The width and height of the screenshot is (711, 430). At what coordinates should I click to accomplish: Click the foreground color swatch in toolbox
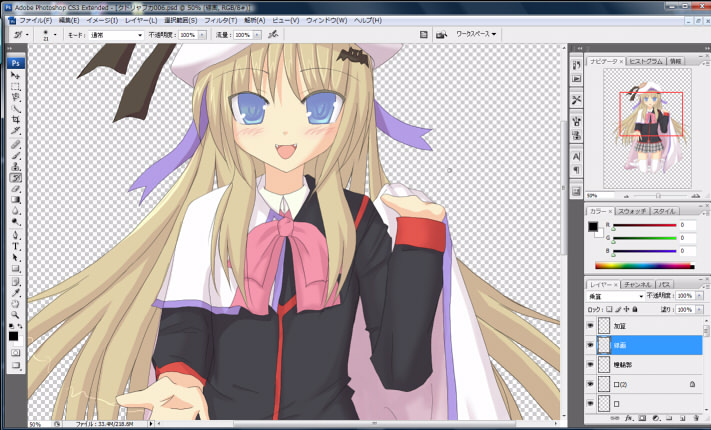tap(13, 336)
